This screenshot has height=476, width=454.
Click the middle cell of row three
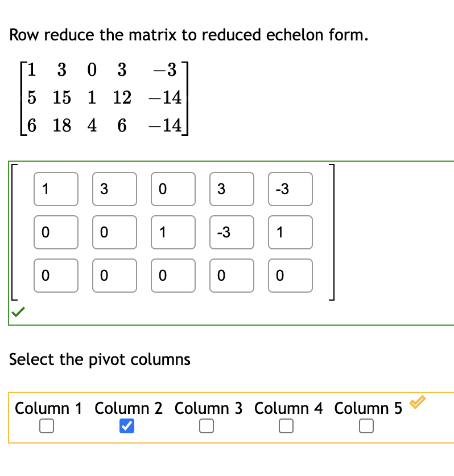(x=173, y=276)
